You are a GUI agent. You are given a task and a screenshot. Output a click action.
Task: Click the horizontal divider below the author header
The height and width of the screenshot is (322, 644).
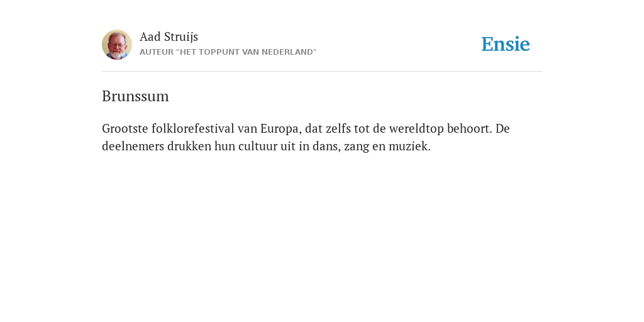322,72
